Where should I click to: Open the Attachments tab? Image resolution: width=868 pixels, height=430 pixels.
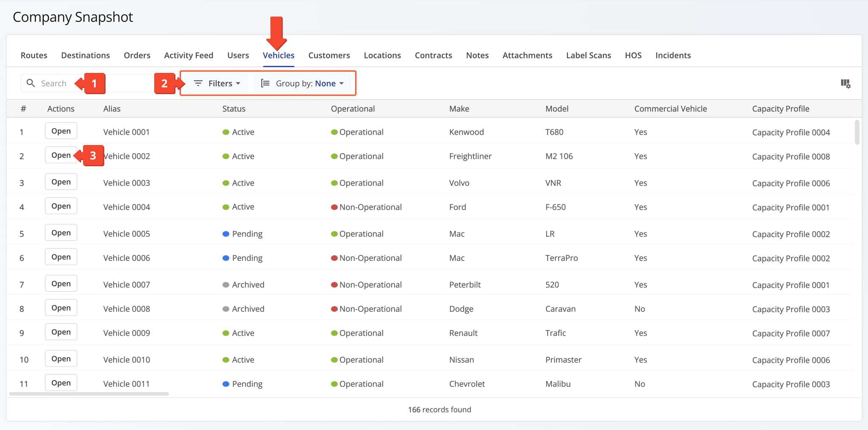527,55
